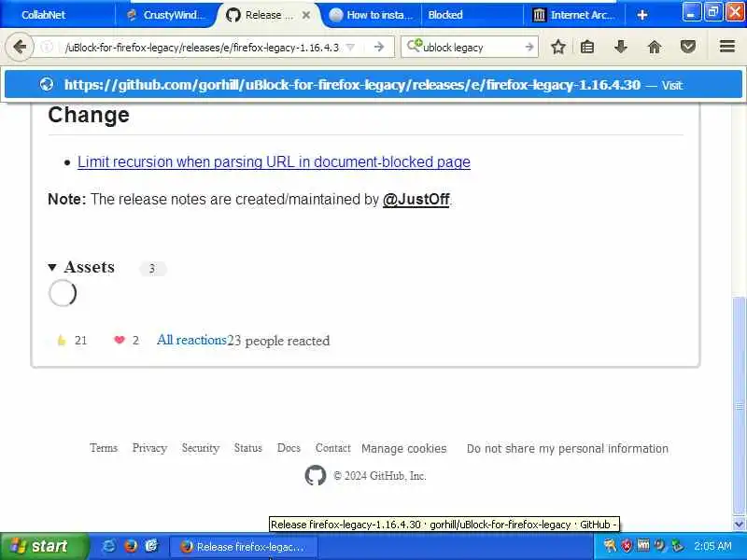Click the system tray clock 2:05 AM
The image size is (747, 560).
pyautogui.click(x=712, y=546)
